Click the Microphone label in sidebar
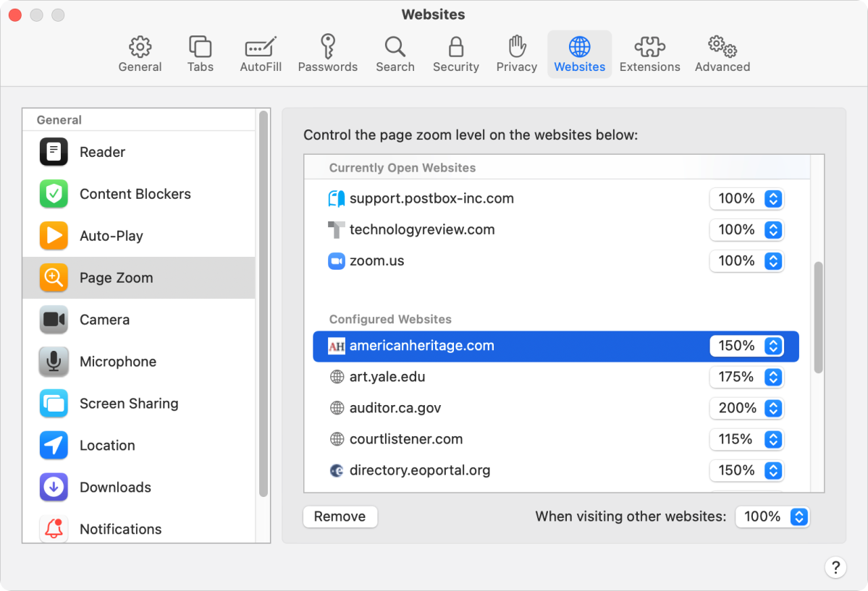The width and height of the screenshot is (868, 591). coord(118,362)
